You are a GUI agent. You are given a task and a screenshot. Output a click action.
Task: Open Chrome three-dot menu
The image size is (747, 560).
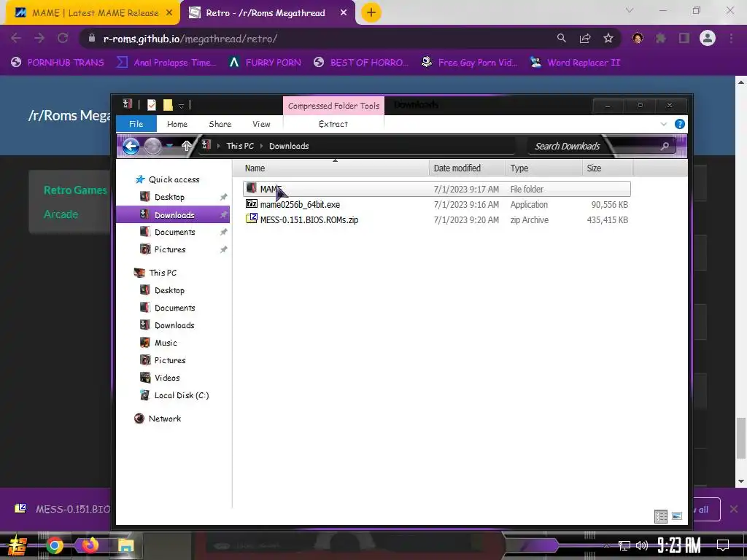731,38
